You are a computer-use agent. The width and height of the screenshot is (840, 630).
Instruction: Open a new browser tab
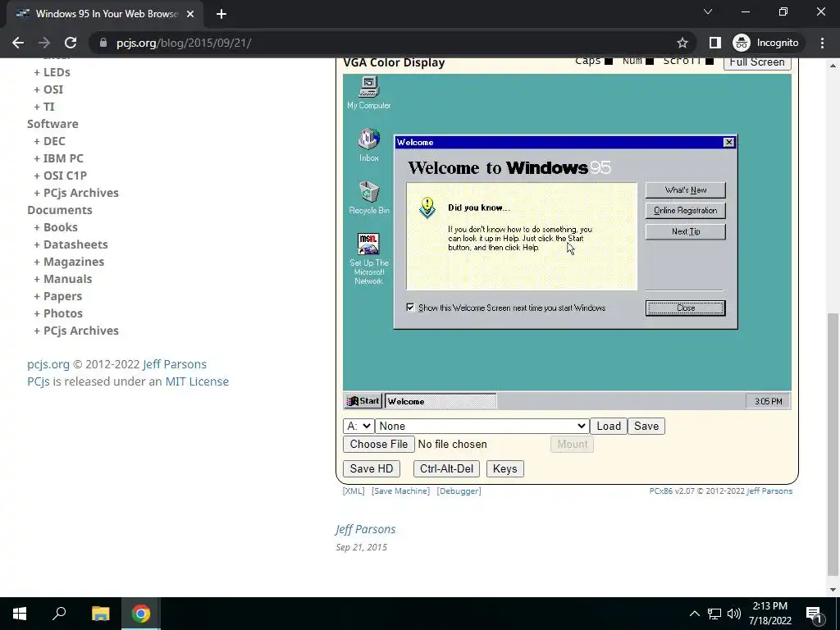click(221, 14)
